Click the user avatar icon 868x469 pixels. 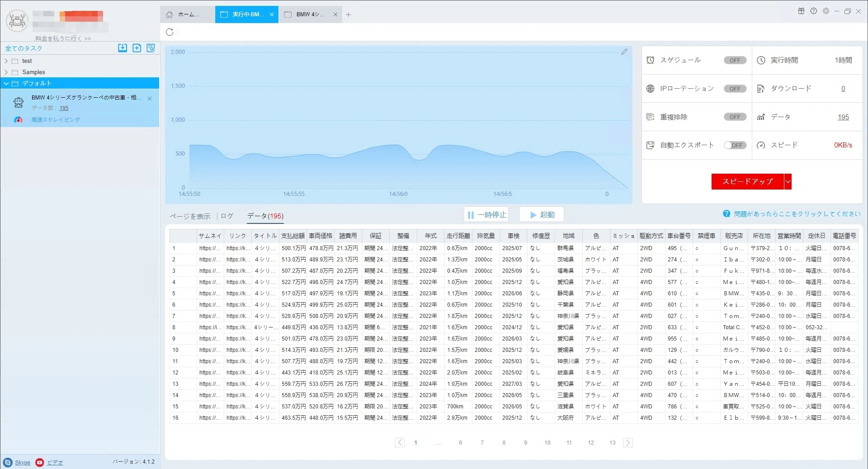click(x=17, y=20)
